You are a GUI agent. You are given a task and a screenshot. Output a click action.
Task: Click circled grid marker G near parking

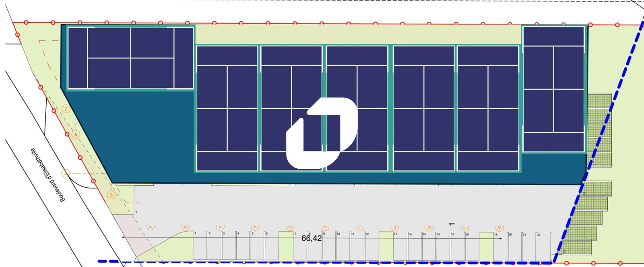coord(290,227)
